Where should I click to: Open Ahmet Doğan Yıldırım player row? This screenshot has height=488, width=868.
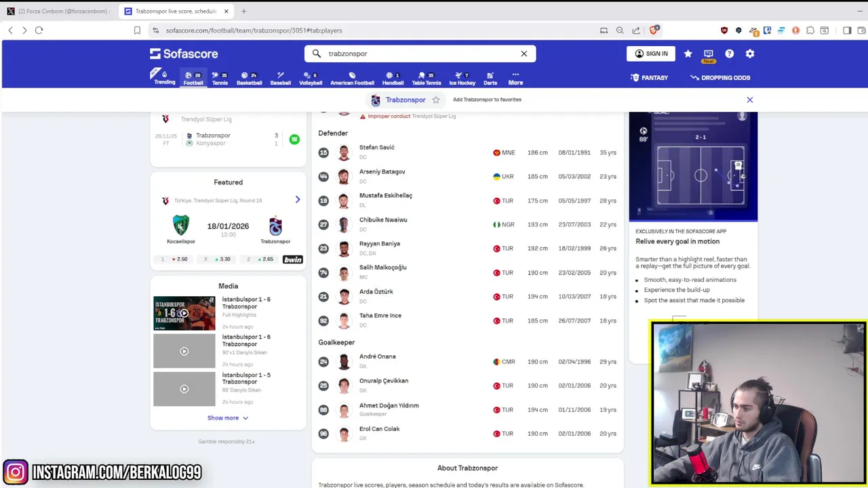[468, 409]
